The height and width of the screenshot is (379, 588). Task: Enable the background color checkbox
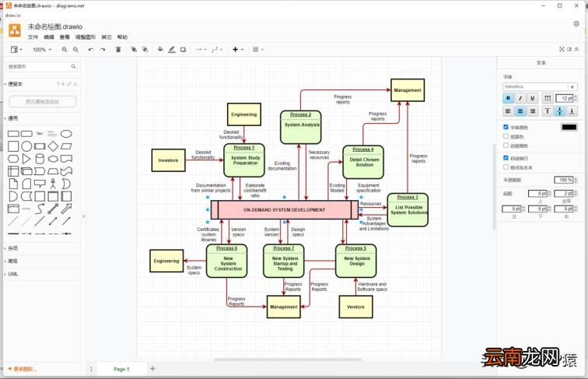506,136
